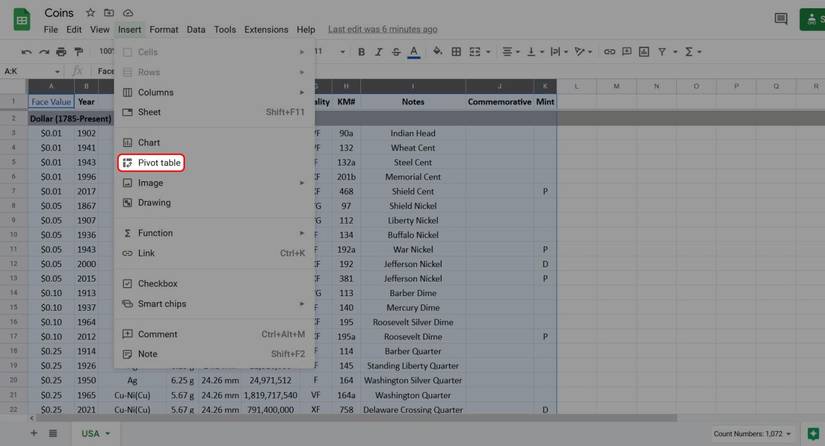Expand the horizontal align dropdown arrow
Image resolution: width=825 pixels, height=446 pixels.
tap(518, 52)
